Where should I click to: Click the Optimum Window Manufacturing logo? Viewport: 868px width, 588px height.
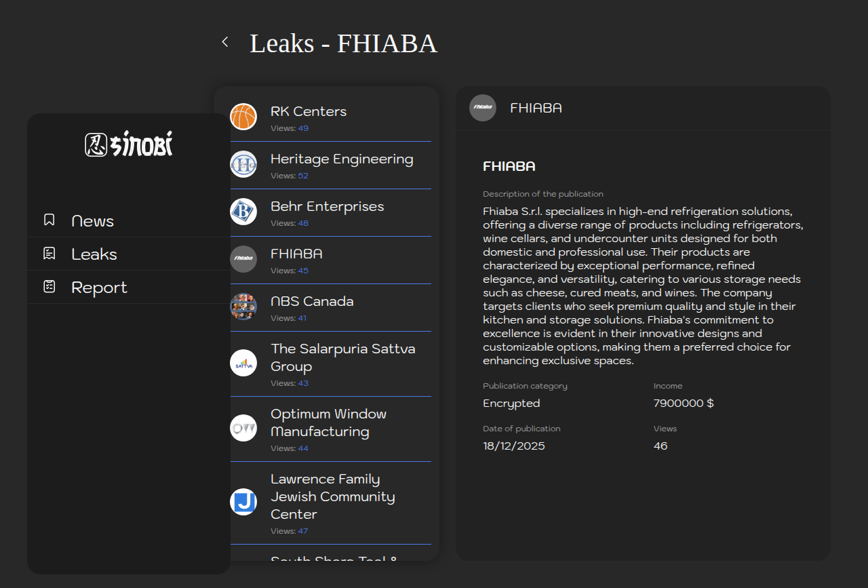(x=243, y=428)
